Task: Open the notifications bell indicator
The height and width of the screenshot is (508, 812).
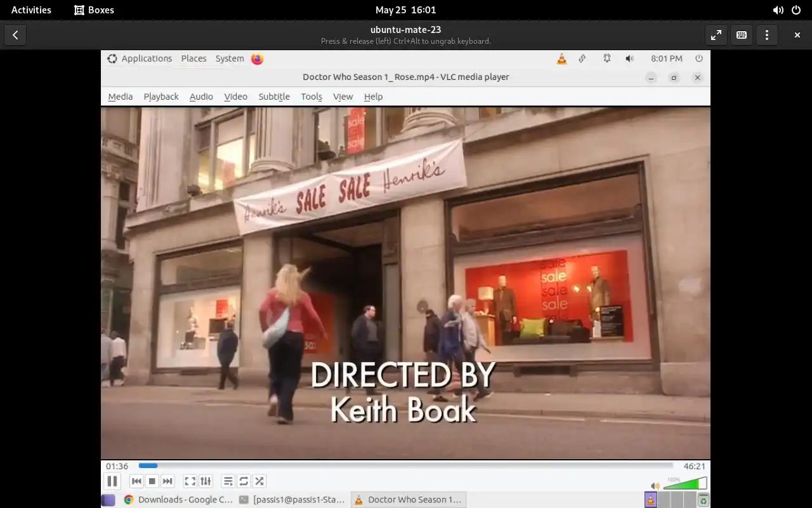Action: tap(607, 58)
